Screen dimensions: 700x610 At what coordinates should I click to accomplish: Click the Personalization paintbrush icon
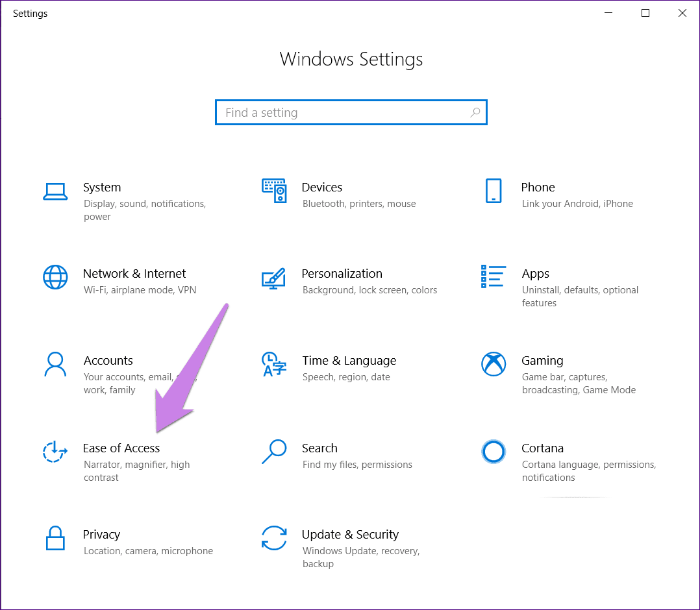pyautogui.click(x=273, y=278)
